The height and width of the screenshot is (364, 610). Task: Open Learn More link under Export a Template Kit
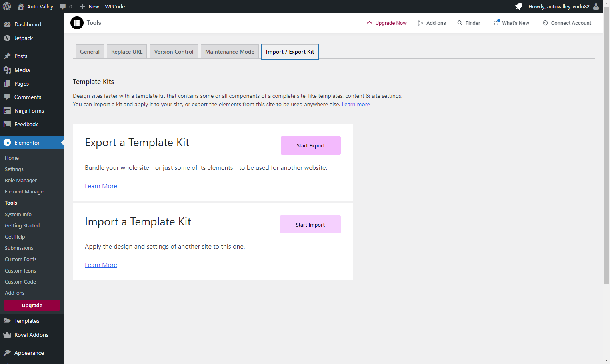coord(101,186)
